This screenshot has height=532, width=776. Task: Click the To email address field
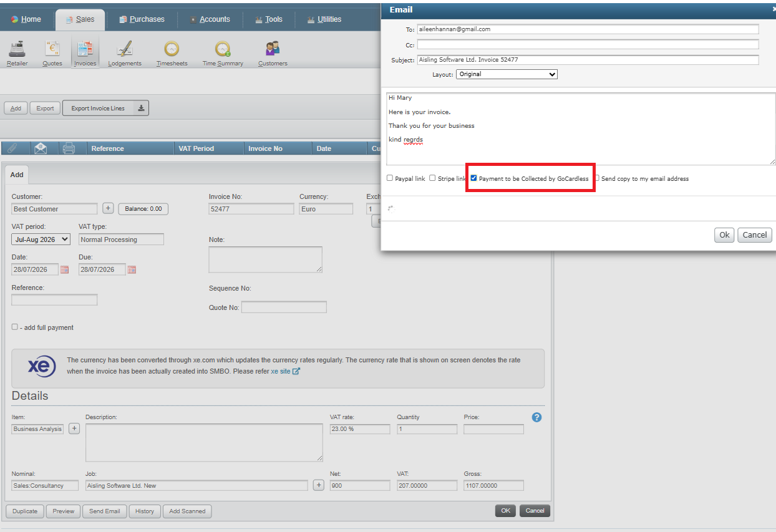[588, 29]
